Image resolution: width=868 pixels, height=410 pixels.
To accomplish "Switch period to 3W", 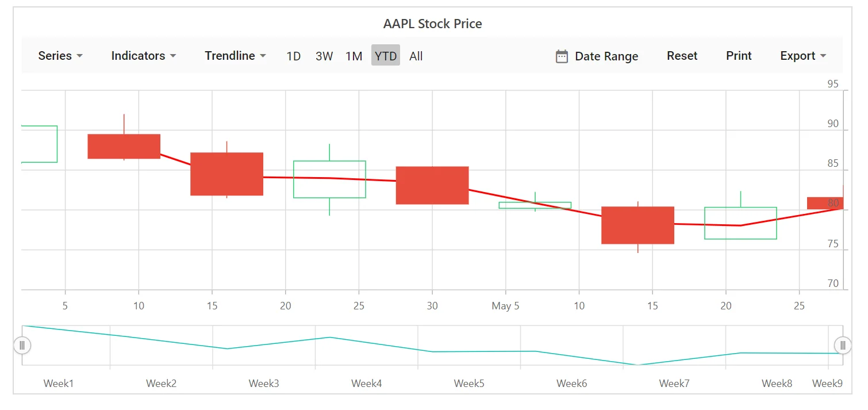I will tap(324, 56).
